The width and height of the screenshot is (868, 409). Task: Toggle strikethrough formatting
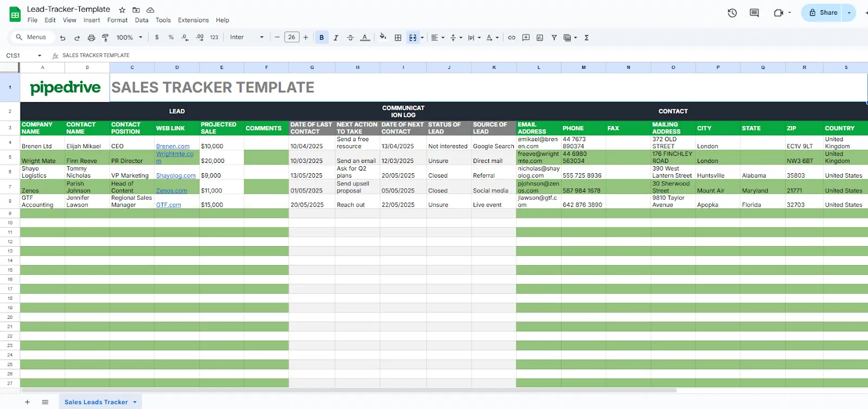(350, 37)
